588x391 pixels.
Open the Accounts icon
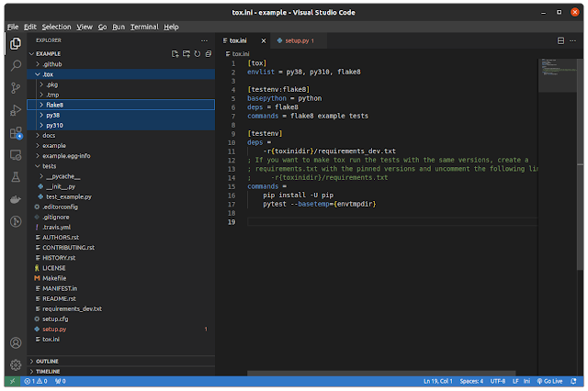coord(16,342)
